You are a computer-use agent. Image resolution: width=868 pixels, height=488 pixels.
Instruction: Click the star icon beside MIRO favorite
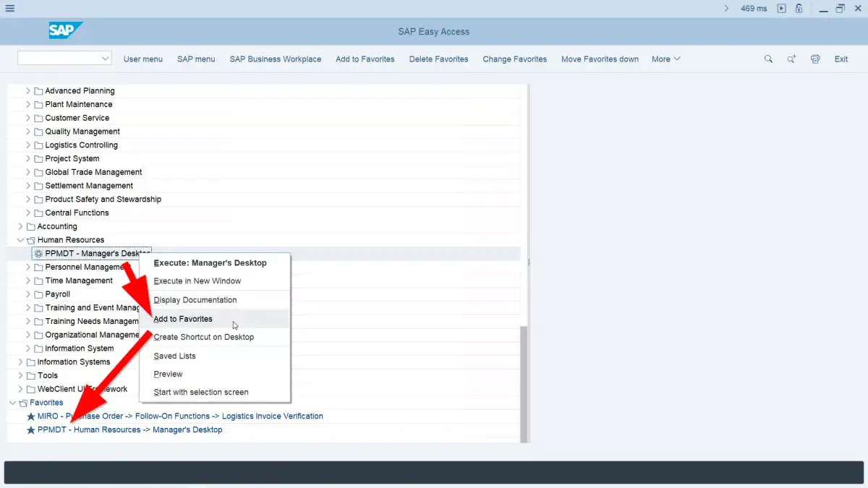pos(30,416)
